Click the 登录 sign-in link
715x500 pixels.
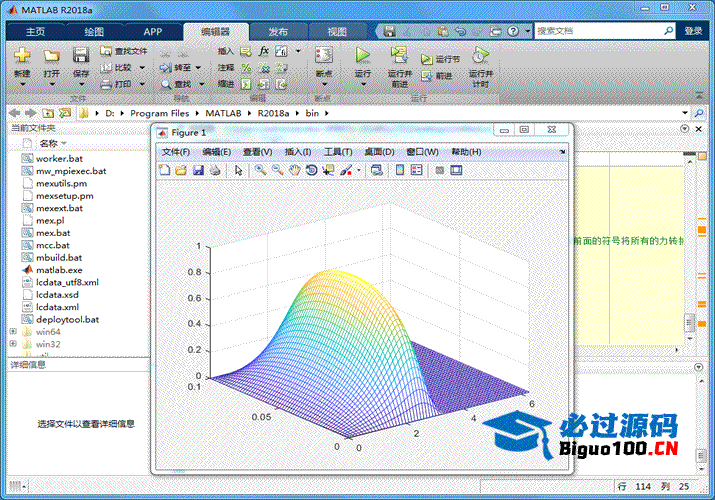(693, 31)
